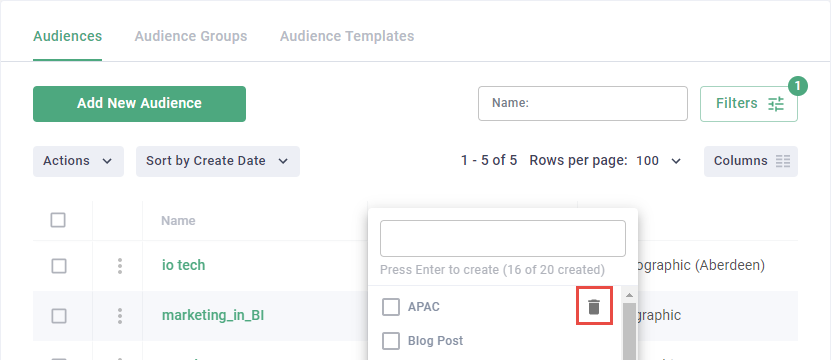Viewport: 831px width, 360px height.
Task: Click the green filter count badge
Action: click(798, 86)
